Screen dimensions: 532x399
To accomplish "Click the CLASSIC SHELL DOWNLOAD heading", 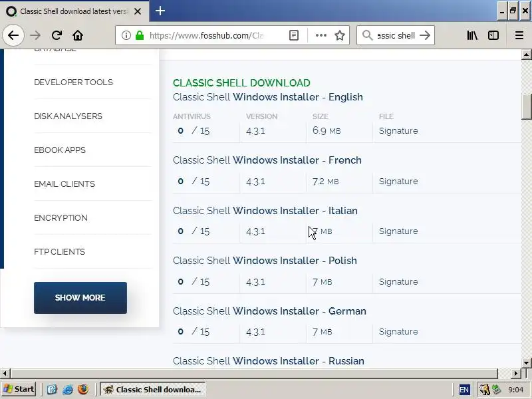I will click(241, 82).
